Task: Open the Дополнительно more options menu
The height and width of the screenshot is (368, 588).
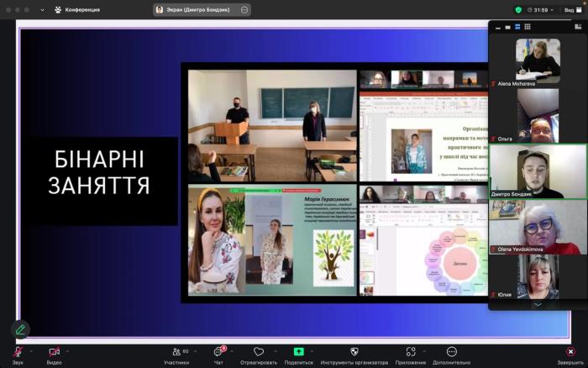Action: point(451,352)
